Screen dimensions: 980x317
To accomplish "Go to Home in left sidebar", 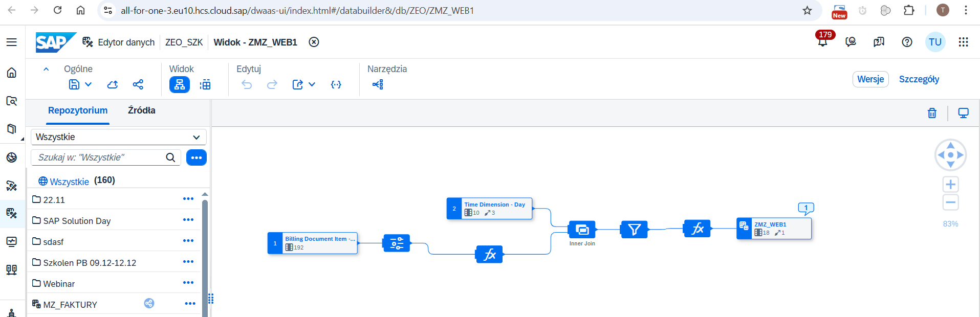I will [11, 73].
